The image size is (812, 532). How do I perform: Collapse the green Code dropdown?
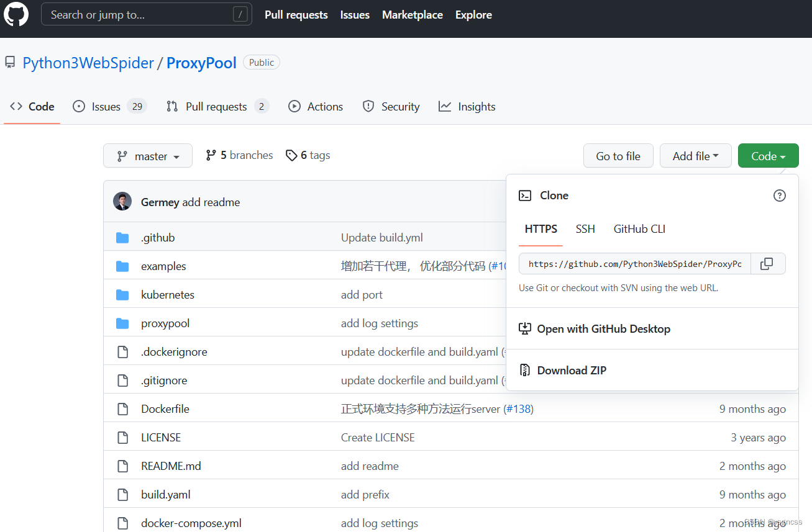769,156
